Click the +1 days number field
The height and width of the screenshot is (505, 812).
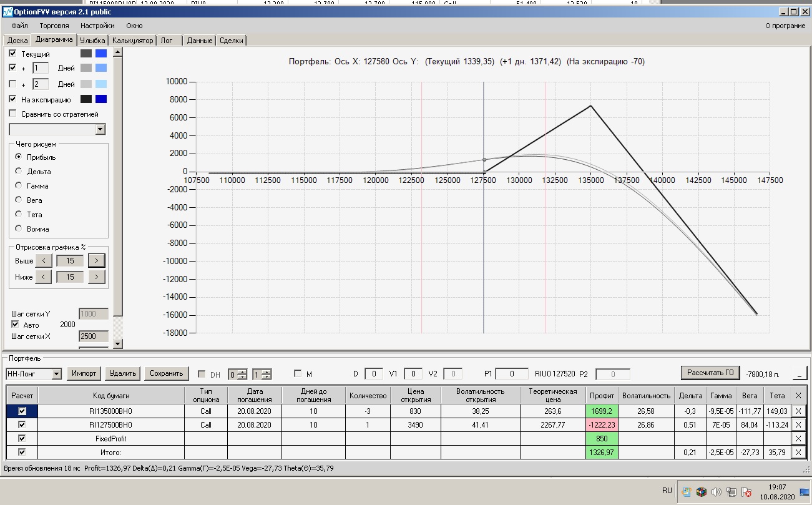[41, 67]
